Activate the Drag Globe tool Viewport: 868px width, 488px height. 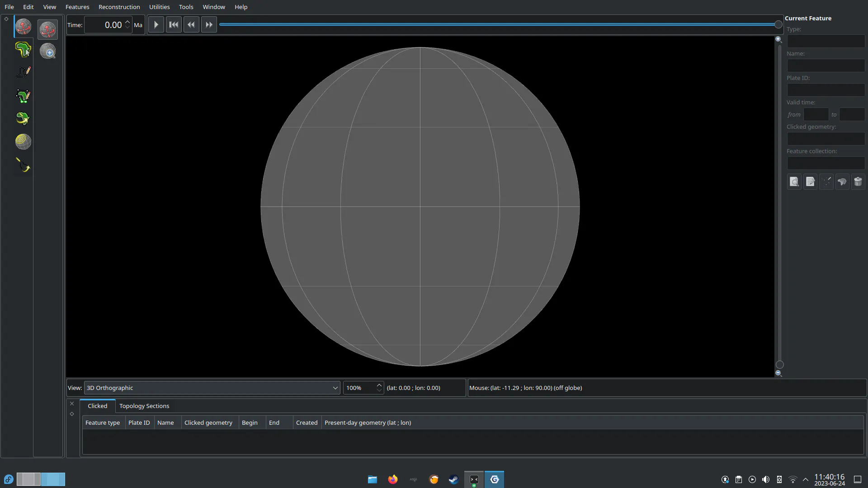coord(47,29)
